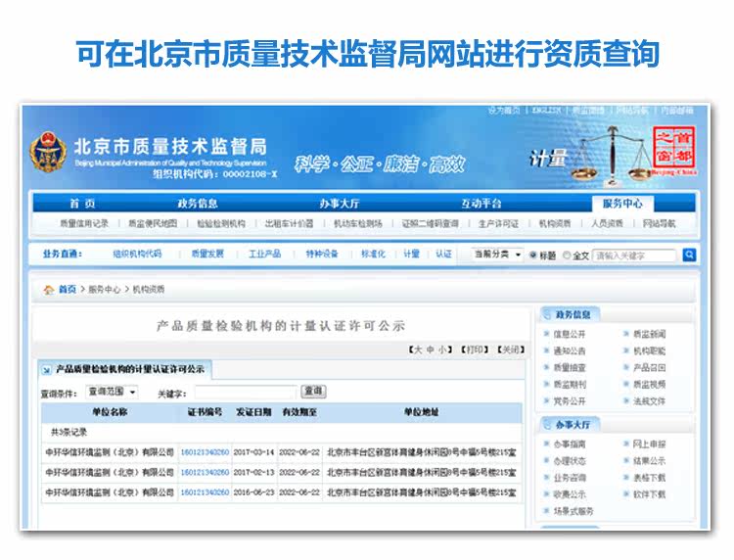Open the 查询范围 dropdown
The image size is (734, 560).
click(x=112, y=392)
